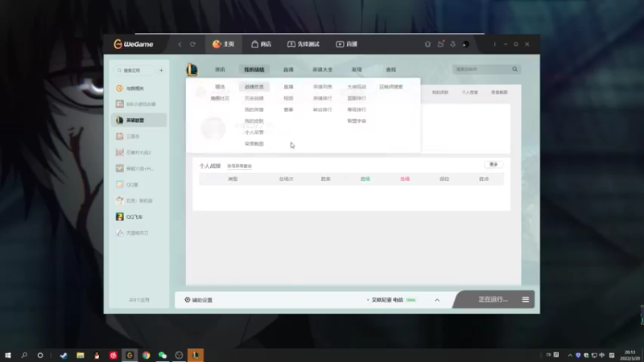Click the 饥荒 game icon in sidebar
Viewport: 644px width, 362px height.
pos(119,200)
